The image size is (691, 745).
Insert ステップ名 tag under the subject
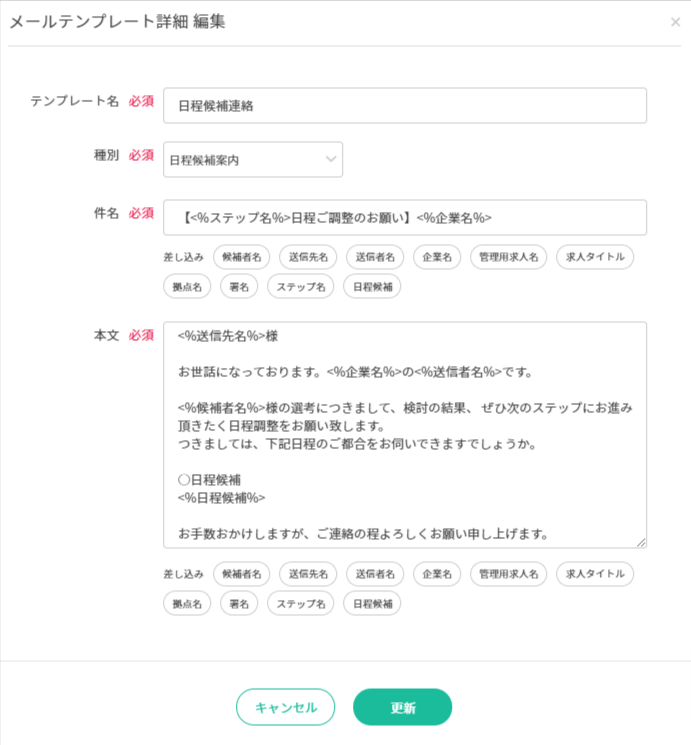(x=300, y=286)
